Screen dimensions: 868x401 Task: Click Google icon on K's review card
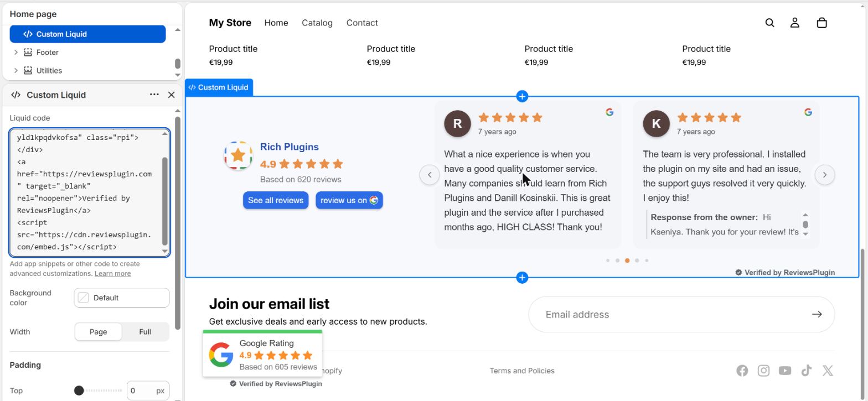point(808,112)
